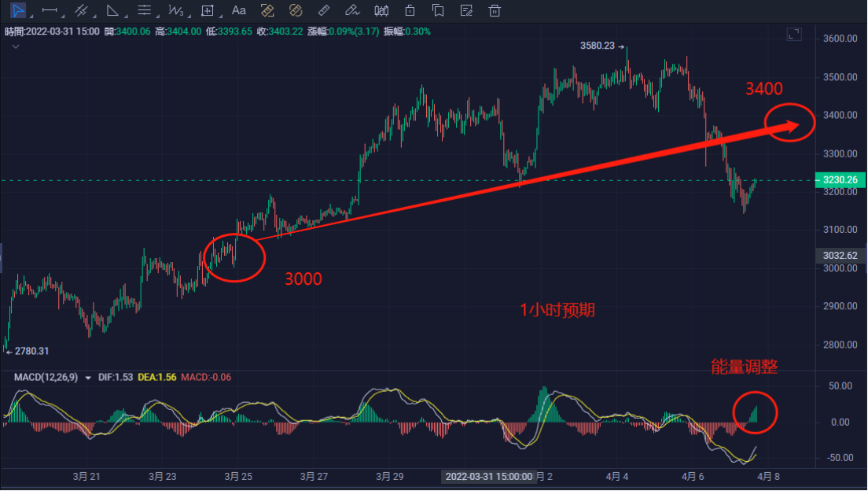Expand the MACD(12,26,9) indicator dropdown

pyautogui.click(x=88, y=378)
